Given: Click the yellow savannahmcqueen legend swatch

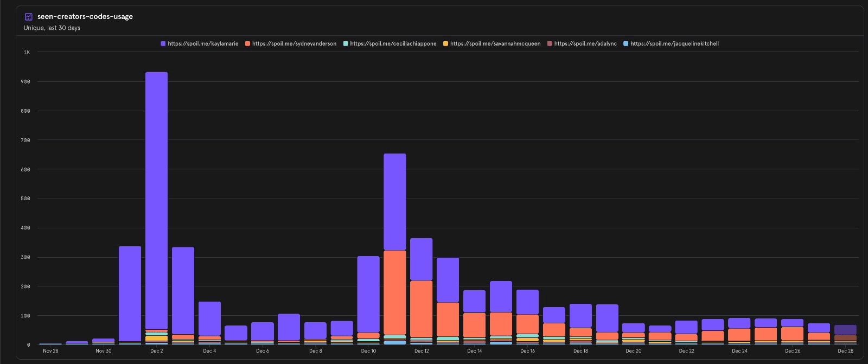Looking at the screenshot, I should [x=445, y=43].
